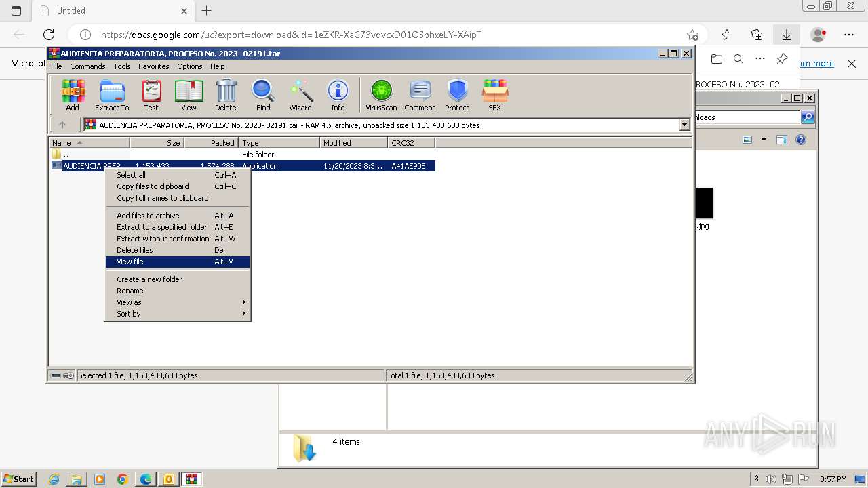This screenshot has width=868, height=488.
Task: Sort by the Size column header
Action: point(157,142)
